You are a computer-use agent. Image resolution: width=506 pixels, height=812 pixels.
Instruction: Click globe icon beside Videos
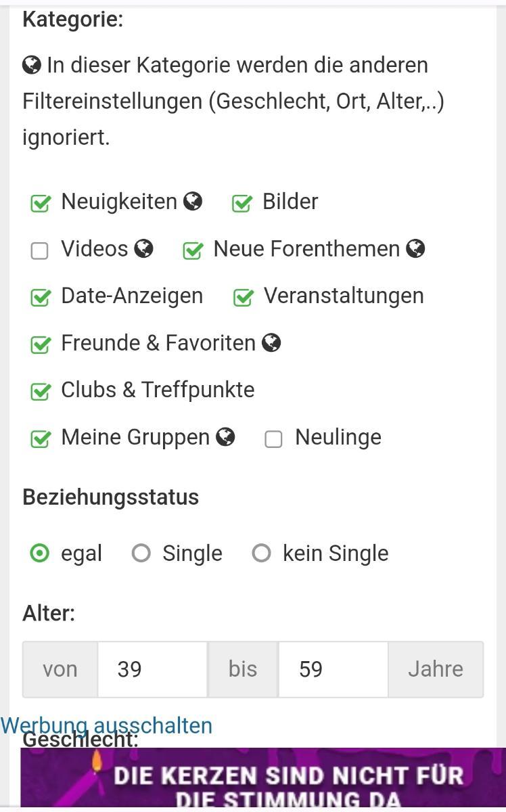click(143, 249)
